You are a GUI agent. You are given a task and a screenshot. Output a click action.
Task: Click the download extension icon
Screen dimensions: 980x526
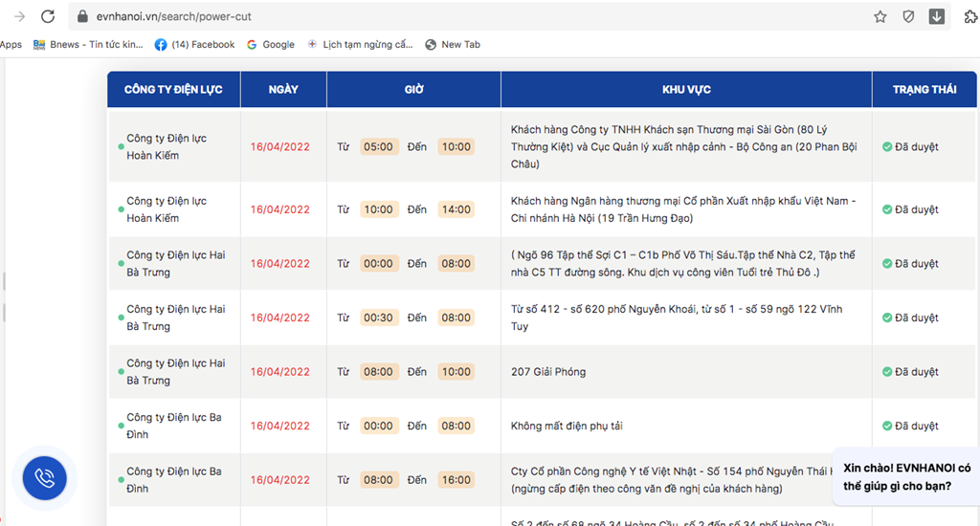click(936, 16)
